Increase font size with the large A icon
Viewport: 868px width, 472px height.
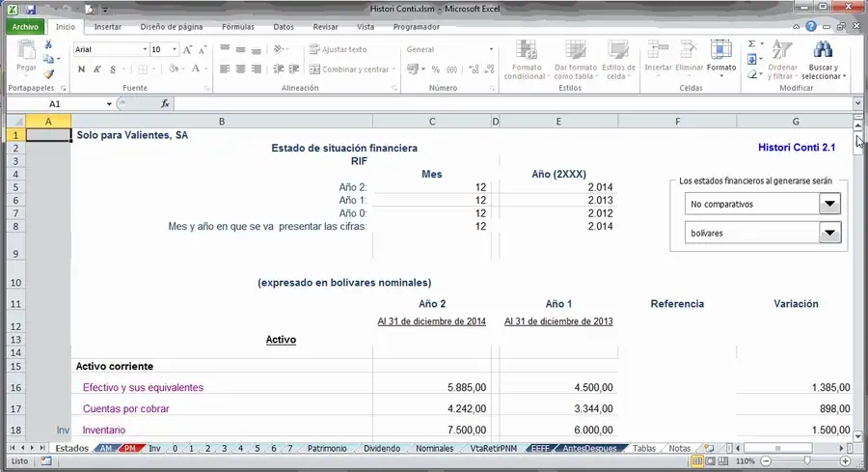187,49
